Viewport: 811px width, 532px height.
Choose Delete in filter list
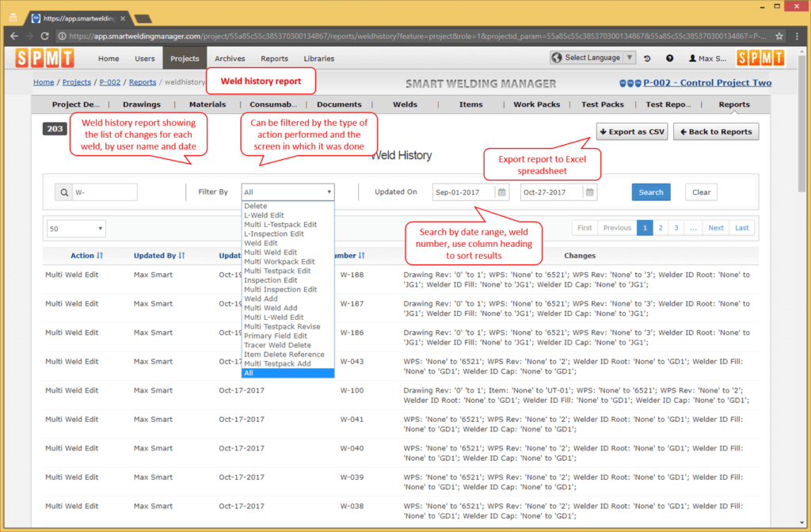tap(287, 206)
